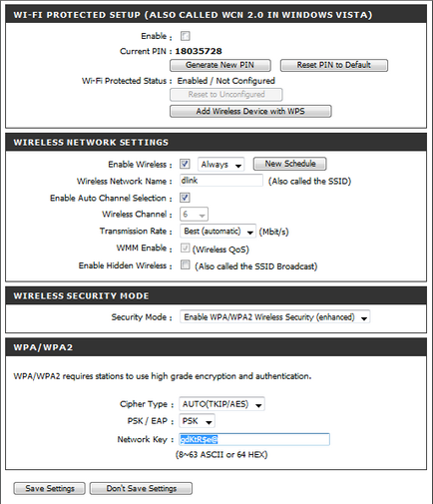Tick the WPS Enable checkbox
Image resolution: width=433 pixels, height=504 pixels.
click(x=185, y=36)
